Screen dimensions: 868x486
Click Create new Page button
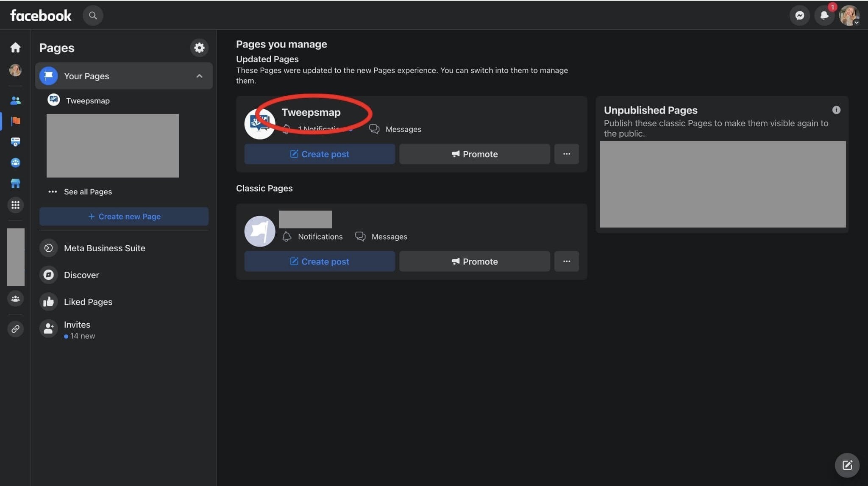124,216
